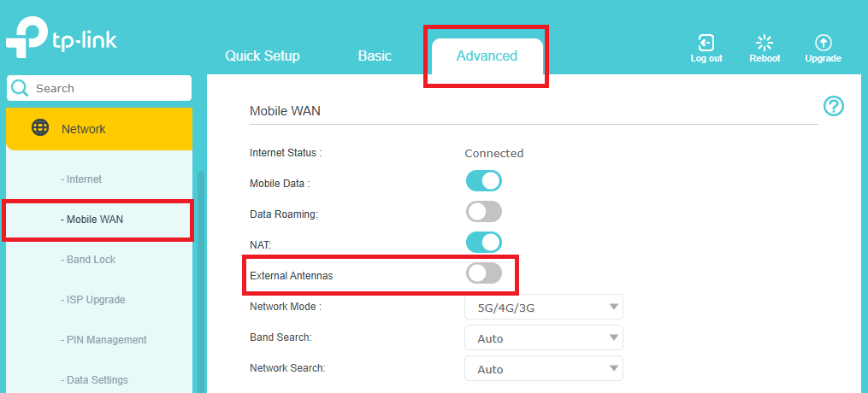The image size is (868, 393).
Task: Click the Search input field
Action: (x=99, y=89)
